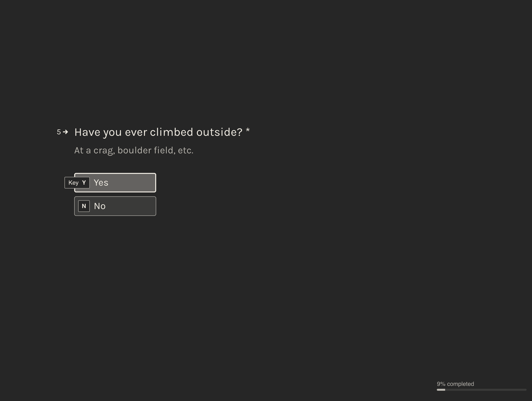This screenshot has width=532, height=401.
Task: Select the Yes answer option
Action: [x=115, y=183]
